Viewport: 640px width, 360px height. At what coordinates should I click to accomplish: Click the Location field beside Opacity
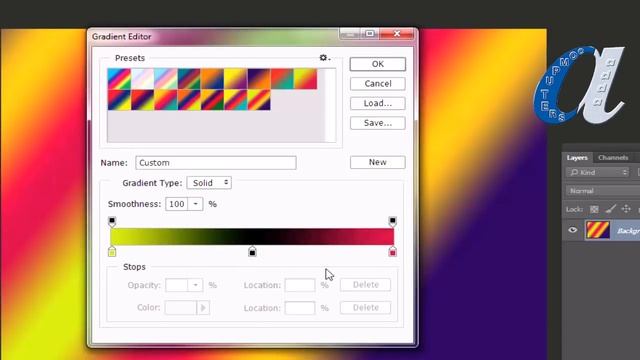click(x=300, y=285)
